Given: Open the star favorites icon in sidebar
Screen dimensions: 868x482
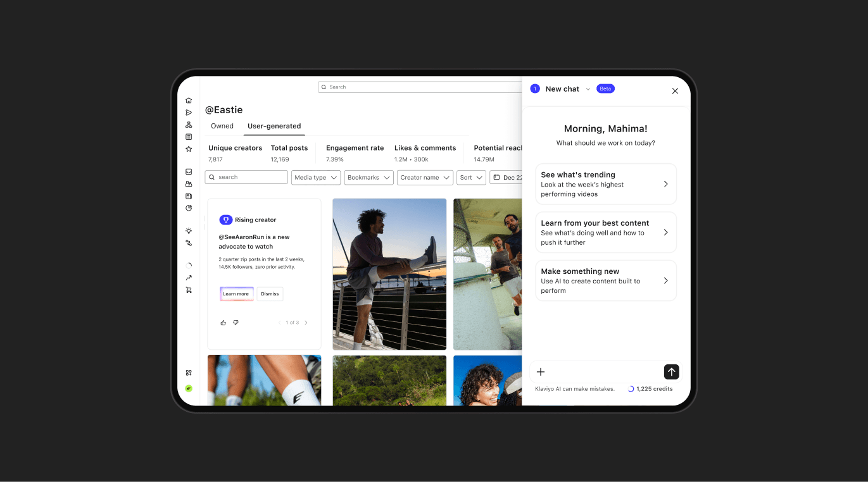Looking at the screenshot, I should [x=189, y=149].
